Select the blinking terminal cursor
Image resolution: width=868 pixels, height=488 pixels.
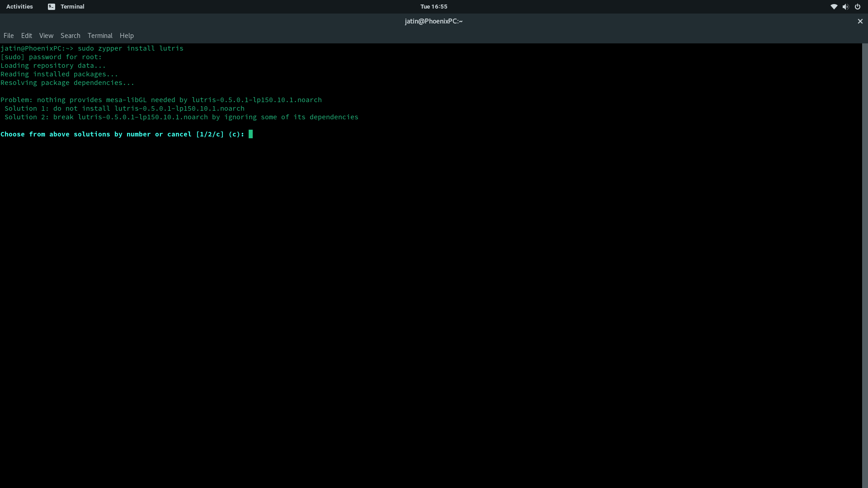pyautogui.click(x=250, y=134)
